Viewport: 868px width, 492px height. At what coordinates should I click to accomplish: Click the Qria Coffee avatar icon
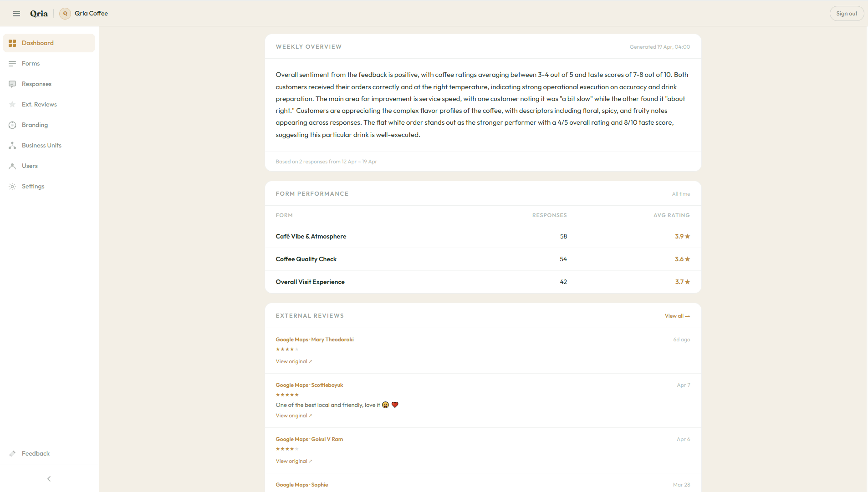[x=65, y=14]
